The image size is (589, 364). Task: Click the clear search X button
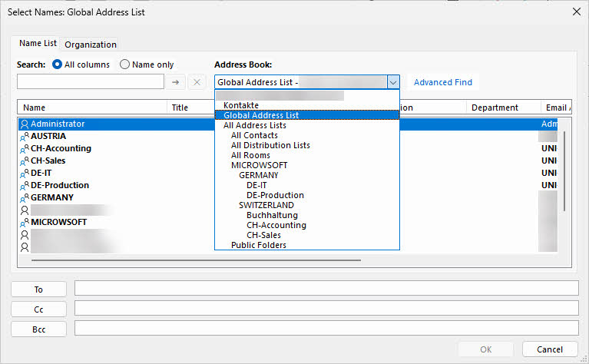(196, 82)
